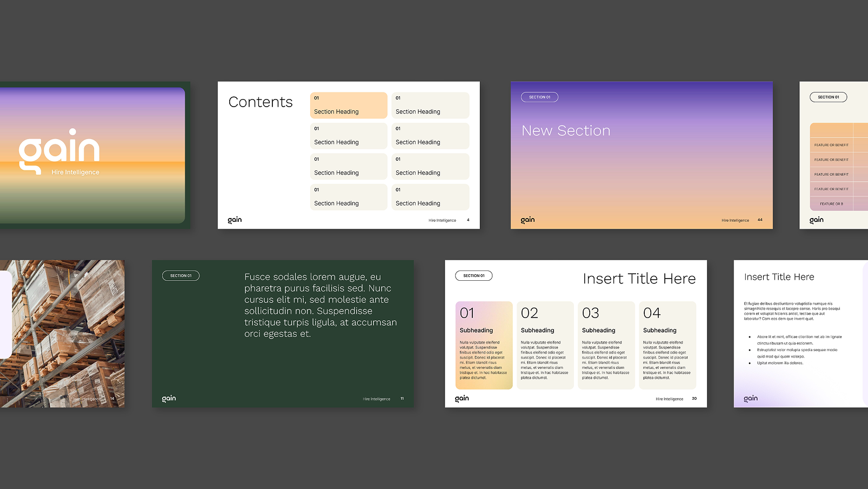Click the Hire Intelligence tagline on the cover slide

click(x=75, y=172)
